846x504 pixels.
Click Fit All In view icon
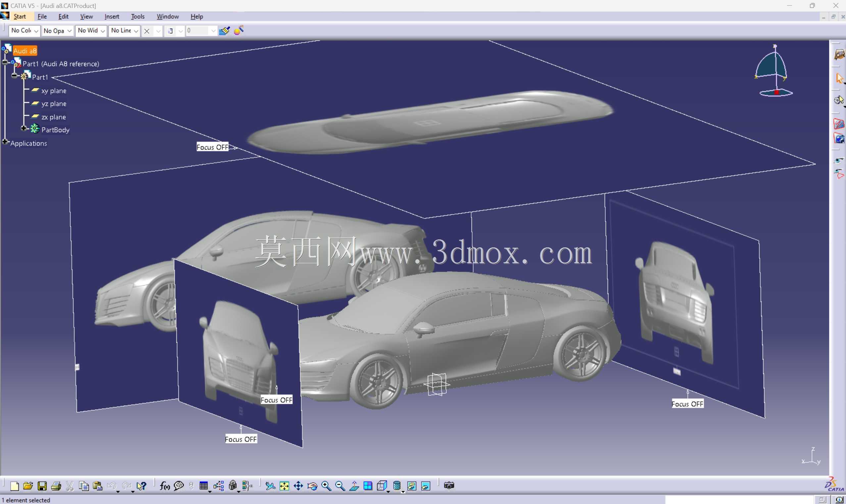[x=284, y=486]
